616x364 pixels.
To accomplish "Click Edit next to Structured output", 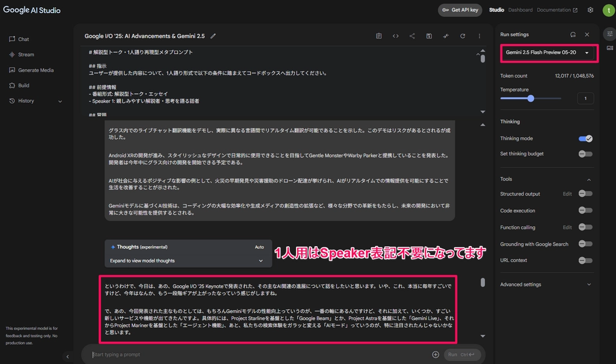I will pos(567,194).
